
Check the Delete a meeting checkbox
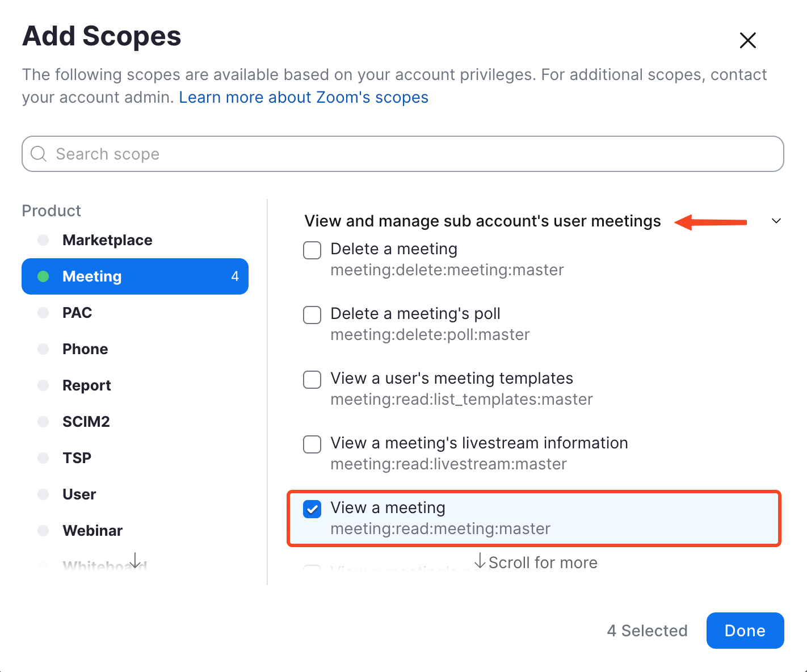tap(312, 250)
